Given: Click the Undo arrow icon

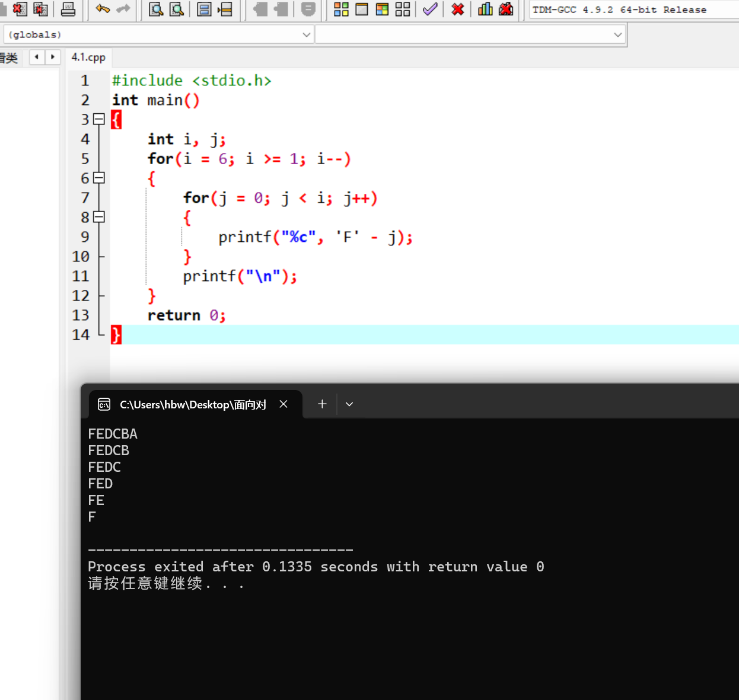Looking at the screenshot, I should [x=103, y=9].
